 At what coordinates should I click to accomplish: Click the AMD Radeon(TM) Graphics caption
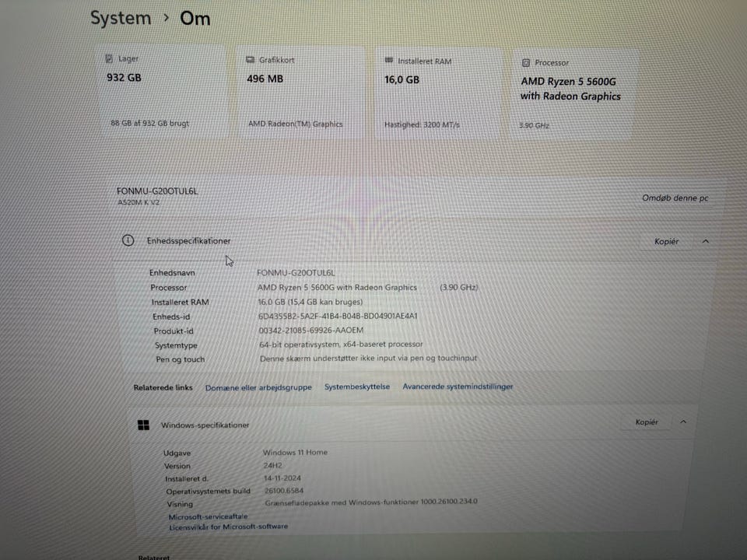pos(296,124)
